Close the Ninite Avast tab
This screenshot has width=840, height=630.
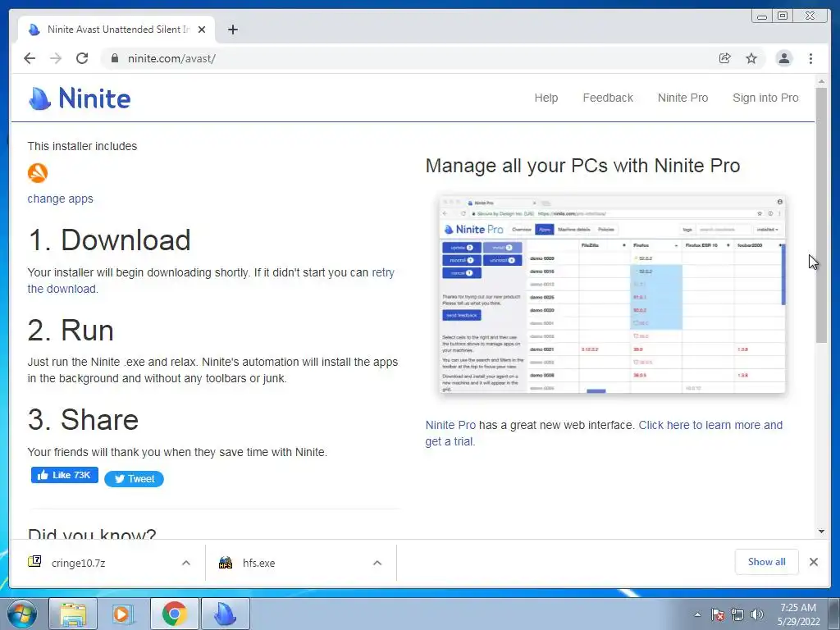(202, 30)
